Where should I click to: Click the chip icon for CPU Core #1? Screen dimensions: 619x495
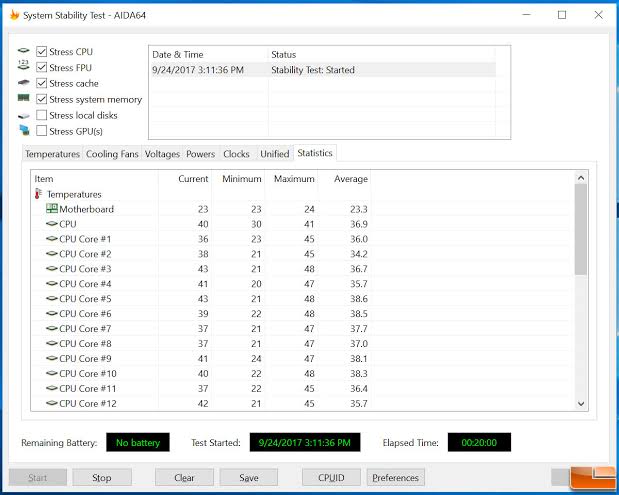(x=52, y=238)
